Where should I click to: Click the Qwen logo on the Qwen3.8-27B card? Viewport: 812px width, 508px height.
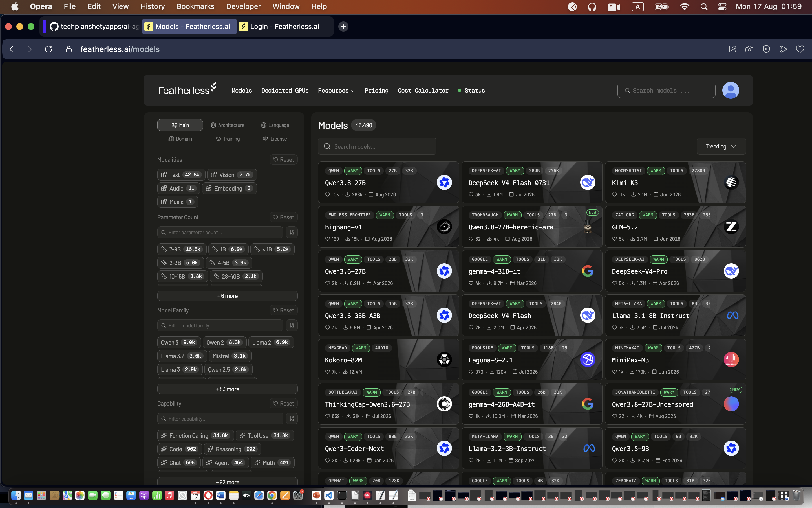tap(444, 182)
